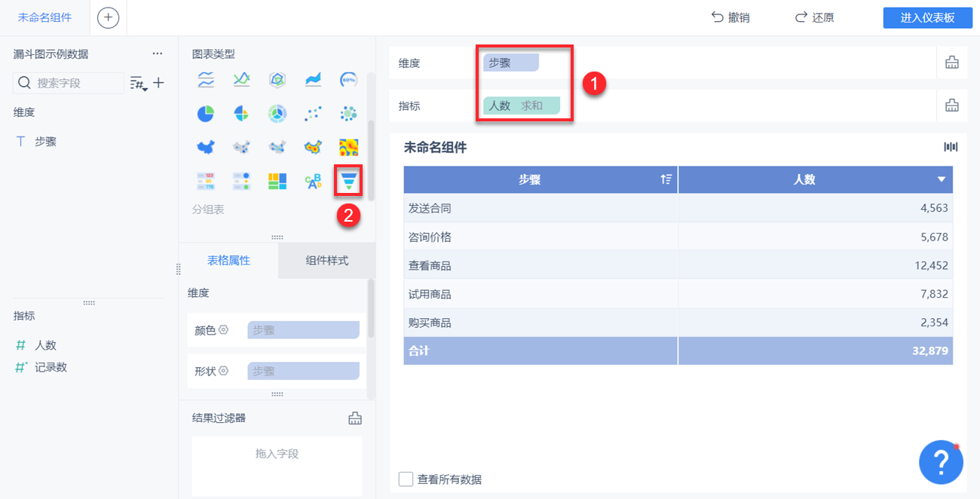Focus the 搜索字段 search box

(x=69, y=83)
